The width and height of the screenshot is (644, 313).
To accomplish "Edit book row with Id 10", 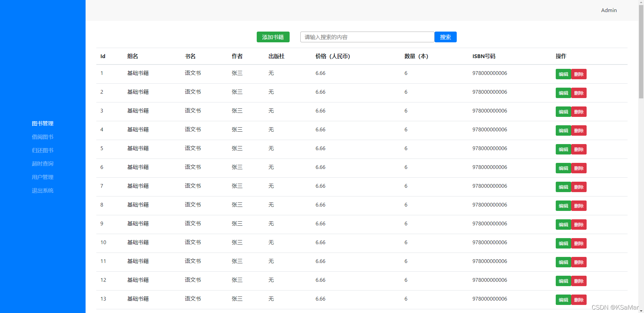I will [563, 243].
